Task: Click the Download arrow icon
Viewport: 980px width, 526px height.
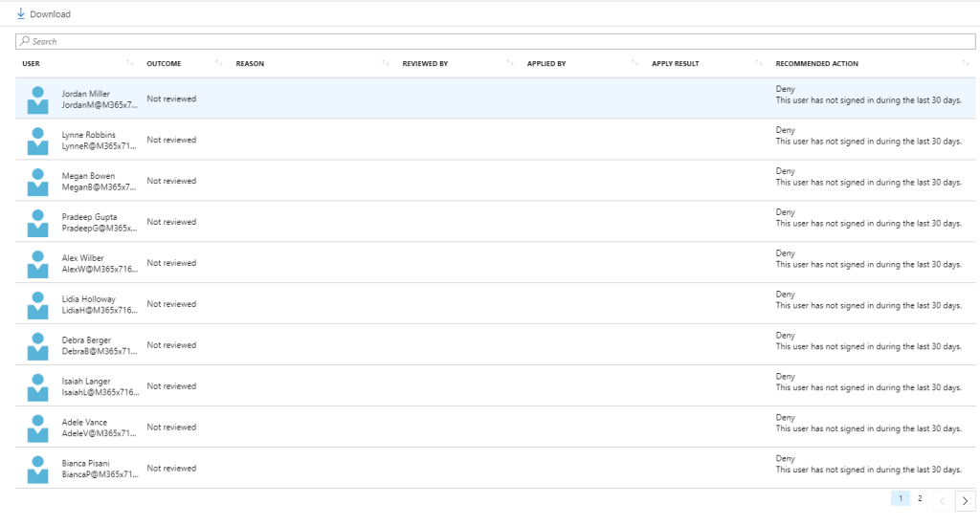Action: click(21, 13)
